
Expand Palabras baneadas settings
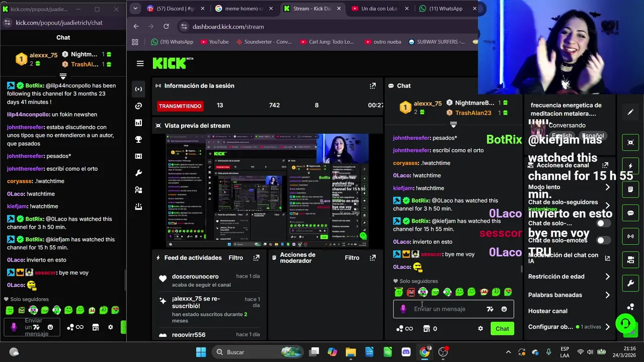[607, 295]
